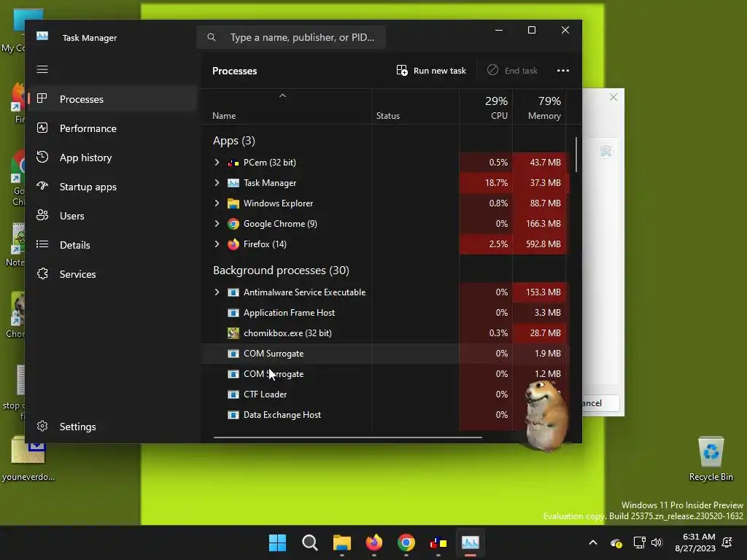Click Run new task button
Image resolution: width=747 pixels, height=560 pixels.
coord(430,71)
